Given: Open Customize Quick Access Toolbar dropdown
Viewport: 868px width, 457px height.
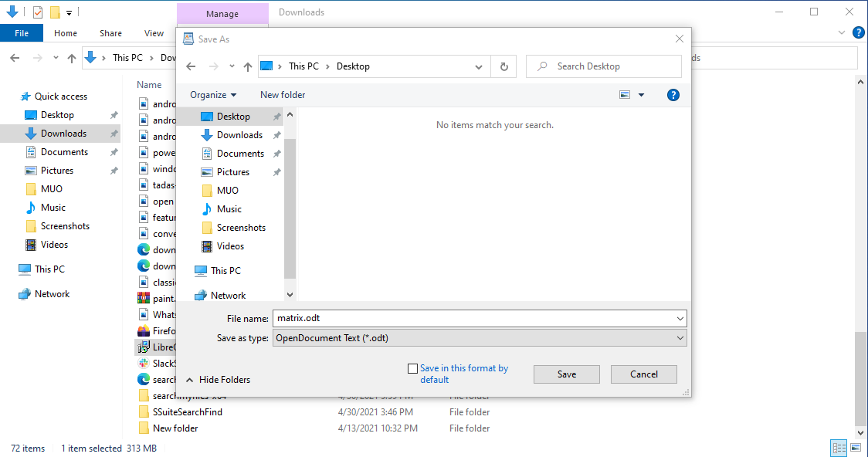Looking at the screenshot, I should click(x=70, y=12).
